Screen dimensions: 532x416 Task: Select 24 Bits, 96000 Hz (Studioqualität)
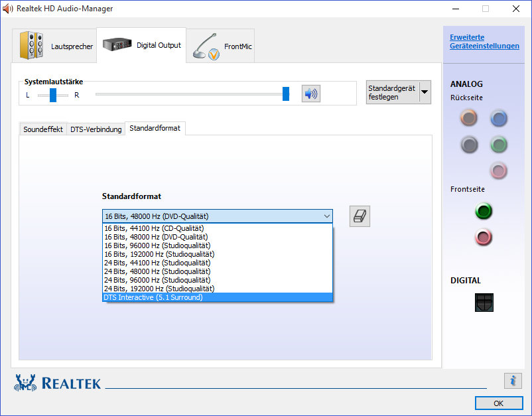217,280
